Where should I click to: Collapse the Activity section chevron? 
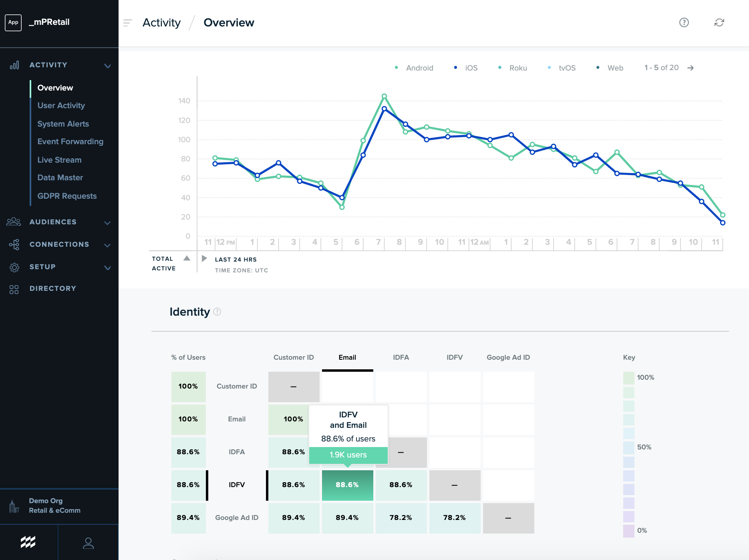[x=107, y=66]
